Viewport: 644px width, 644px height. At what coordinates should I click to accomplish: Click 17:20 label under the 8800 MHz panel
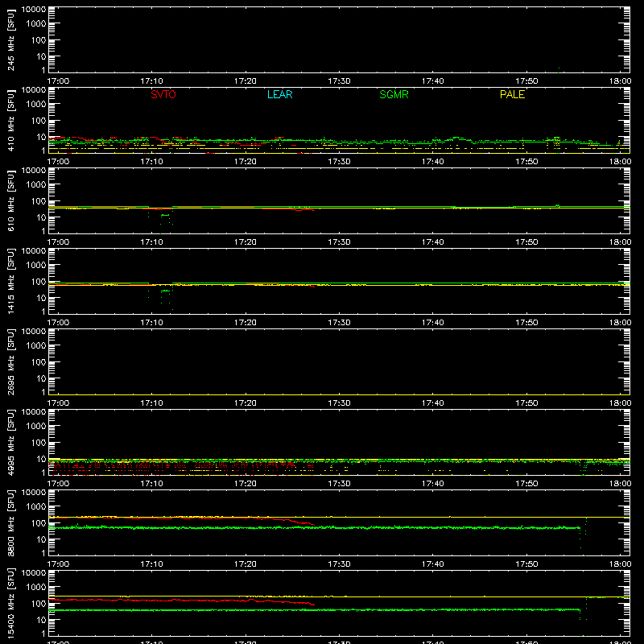pos(246,564)
